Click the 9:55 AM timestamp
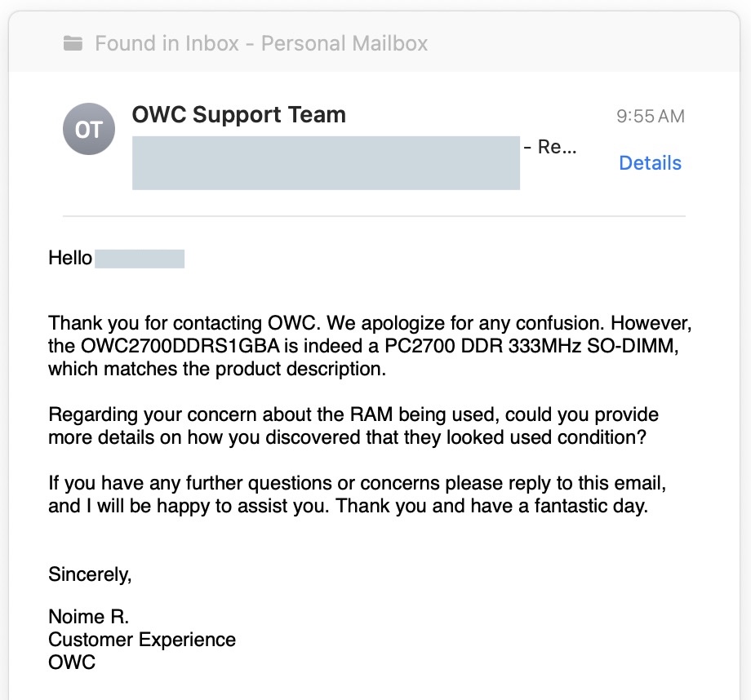The height and width of the screenshot is (700, 751). coord(651,117)
